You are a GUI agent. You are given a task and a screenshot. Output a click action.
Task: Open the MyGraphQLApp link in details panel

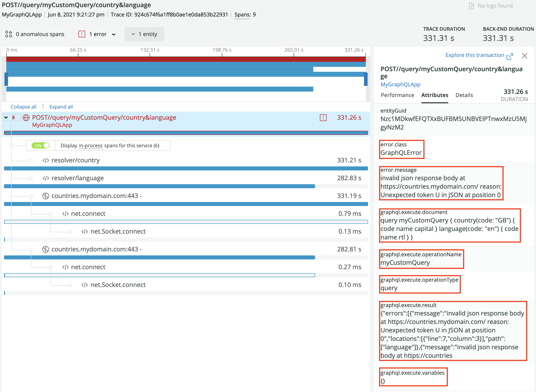(400, 85)
